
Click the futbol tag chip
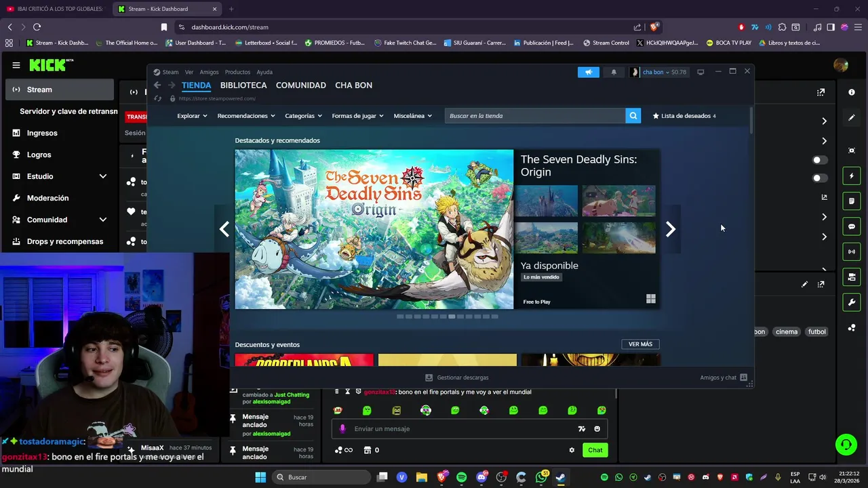click(x=817, y=332)
